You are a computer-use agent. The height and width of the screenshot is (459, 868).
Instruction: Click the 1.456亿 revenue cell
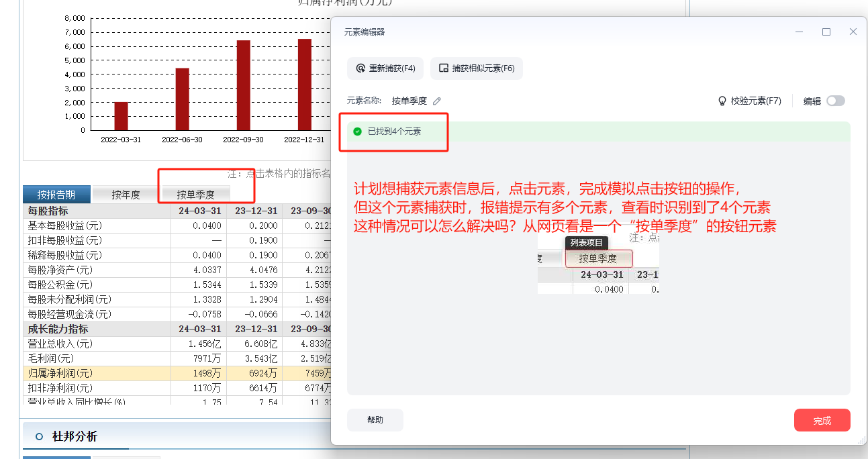205,344
